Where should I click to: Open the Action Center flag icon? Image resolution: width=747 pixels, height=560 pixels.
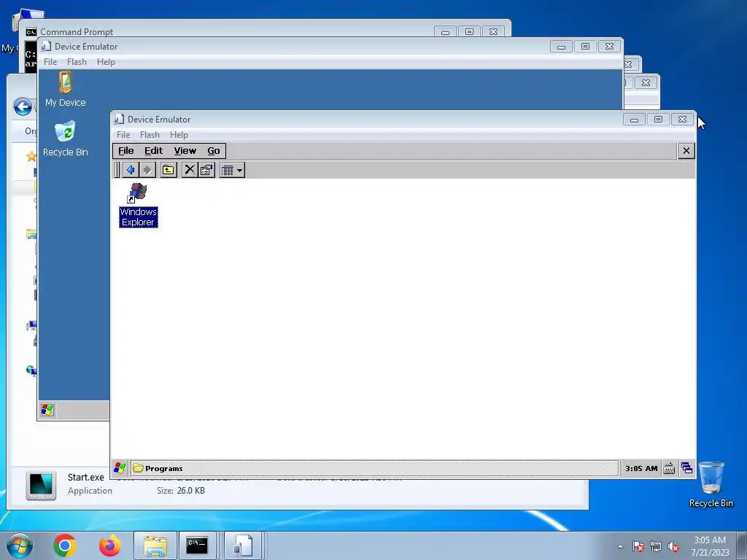point(638,546)
